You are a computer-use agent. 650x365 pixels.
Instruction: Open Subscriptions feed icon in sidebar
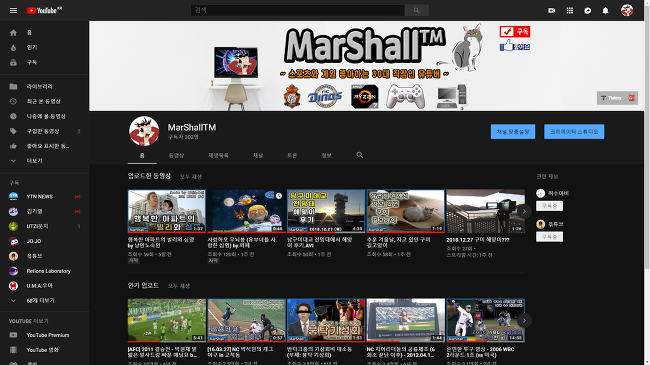pos(13,62)
